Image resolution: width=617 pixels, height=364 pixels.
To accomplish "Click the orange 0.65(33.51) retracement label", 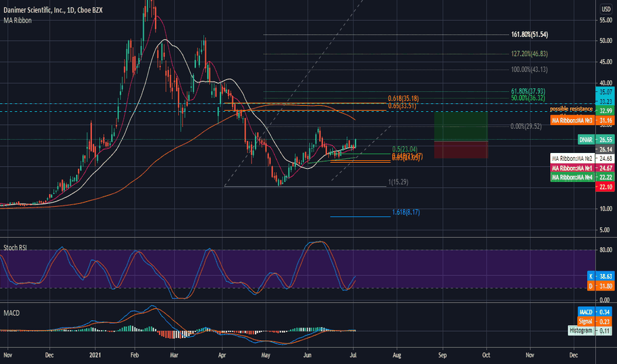I will [402, 106].
